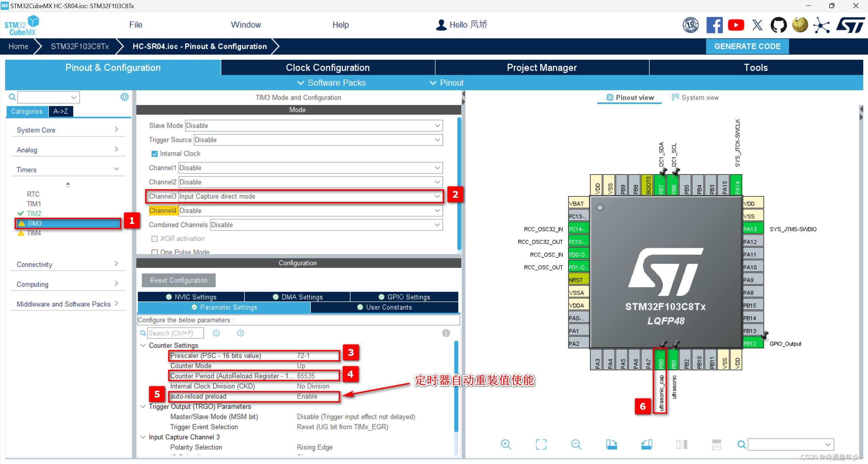Fit chip to pinout view frame
This screenshot has height=464, width=868.
[541, 444]
